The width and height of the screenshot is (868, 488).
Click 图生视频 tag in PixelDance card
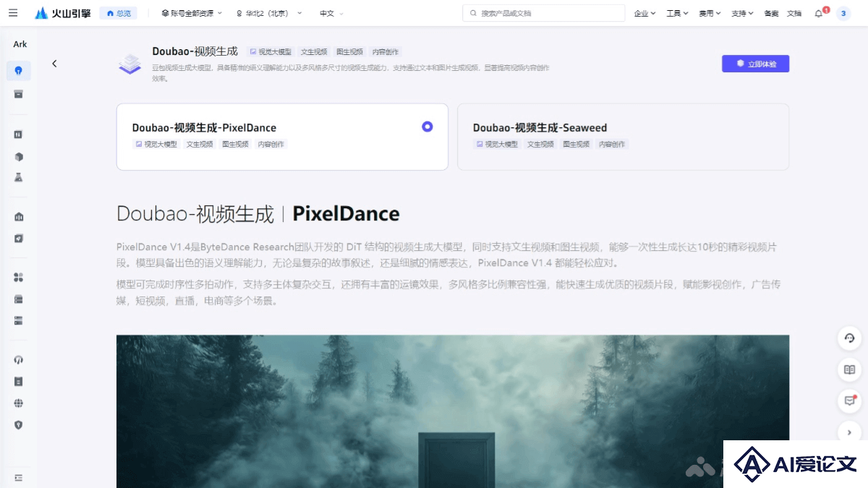coord(235,145)
